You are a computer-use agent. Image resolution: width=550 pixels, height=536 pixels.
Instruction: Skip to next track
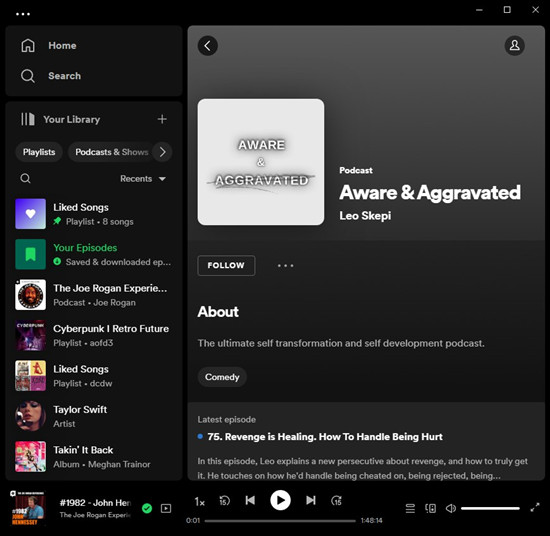(311, 500)
